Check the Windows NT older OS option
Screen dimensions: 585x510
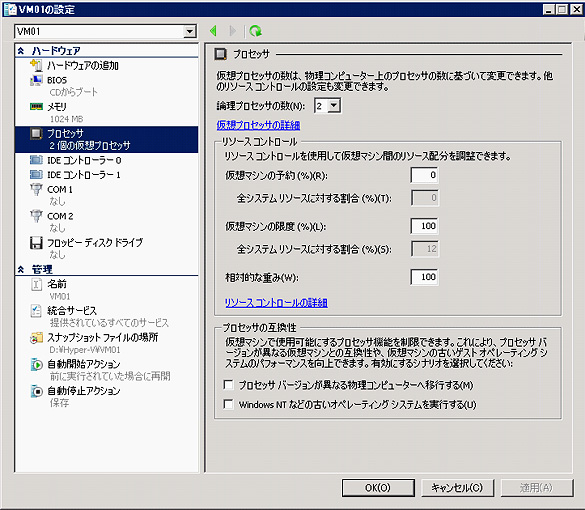point(228,404)
